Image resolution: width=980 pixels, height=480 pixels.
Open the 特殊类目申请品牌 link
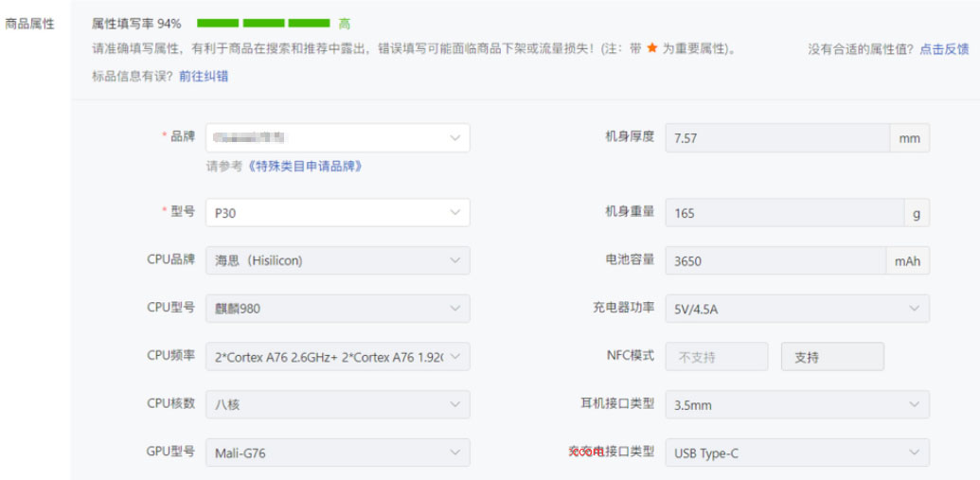click(x=305, y=167)
